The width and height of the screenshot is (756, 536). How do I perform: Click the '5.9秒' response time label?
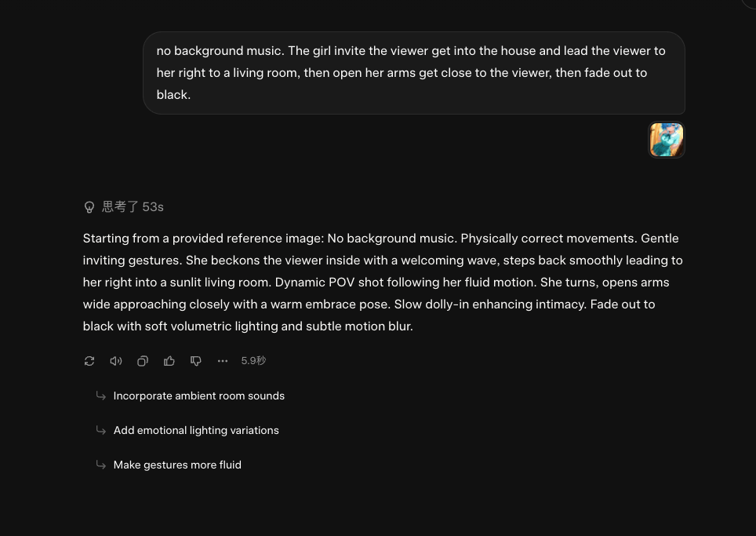[253, 361]
